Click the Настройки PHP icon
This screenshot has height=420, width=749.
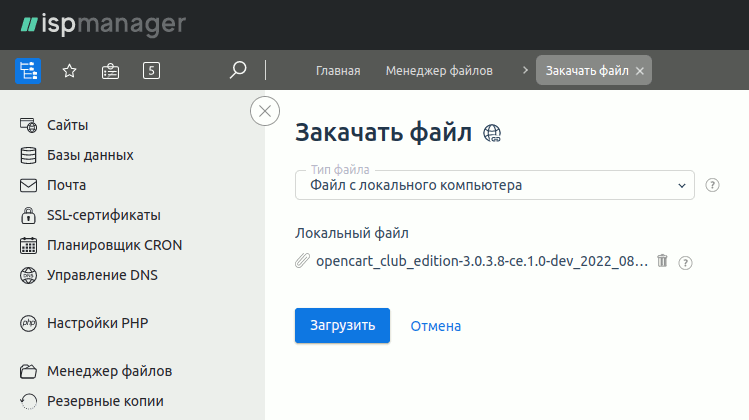[x=28, y=323]
